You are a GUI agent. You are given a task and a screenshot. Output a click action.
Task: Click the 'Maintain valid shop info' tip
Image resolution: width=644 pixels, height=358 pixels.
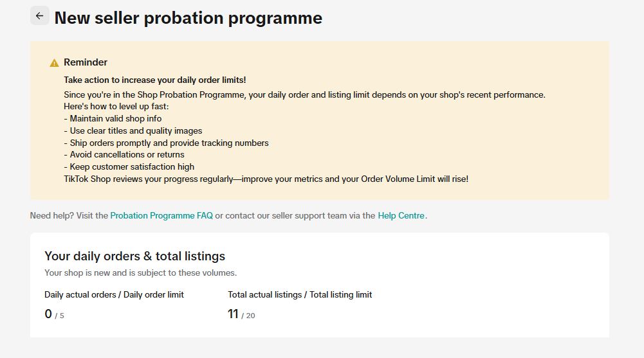pyautogui.click(x=113, y=118)
